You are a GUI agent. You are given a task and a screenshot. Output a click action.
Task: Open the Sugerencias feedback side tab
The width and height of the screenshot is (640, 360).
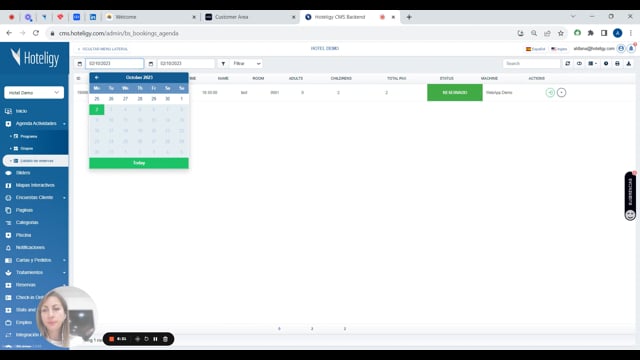[630, 196]
